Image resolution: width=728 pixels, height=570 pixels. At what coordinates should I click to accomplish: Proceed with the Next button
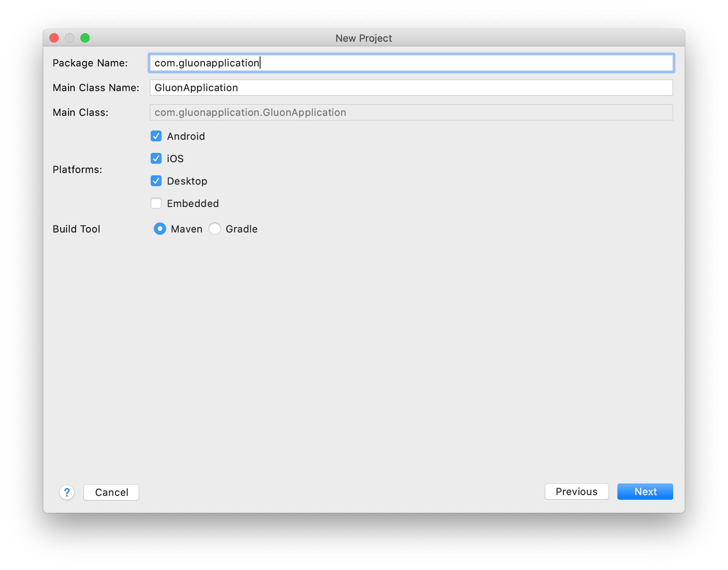[645, 492]
